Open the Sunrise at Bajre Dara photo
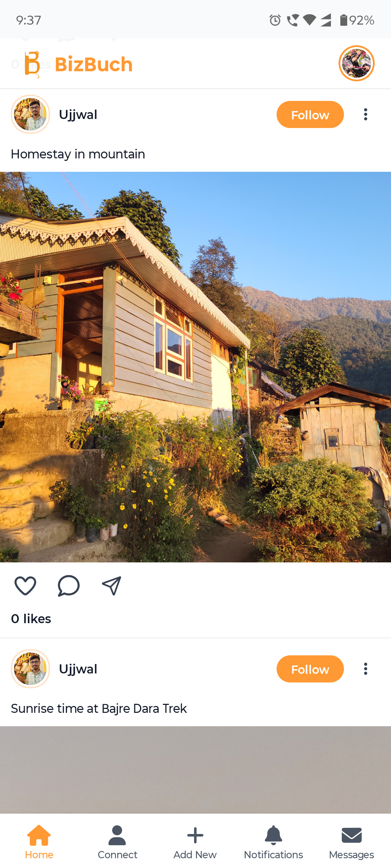This screenshot has height=868, width=391. [x=195, y=770]
